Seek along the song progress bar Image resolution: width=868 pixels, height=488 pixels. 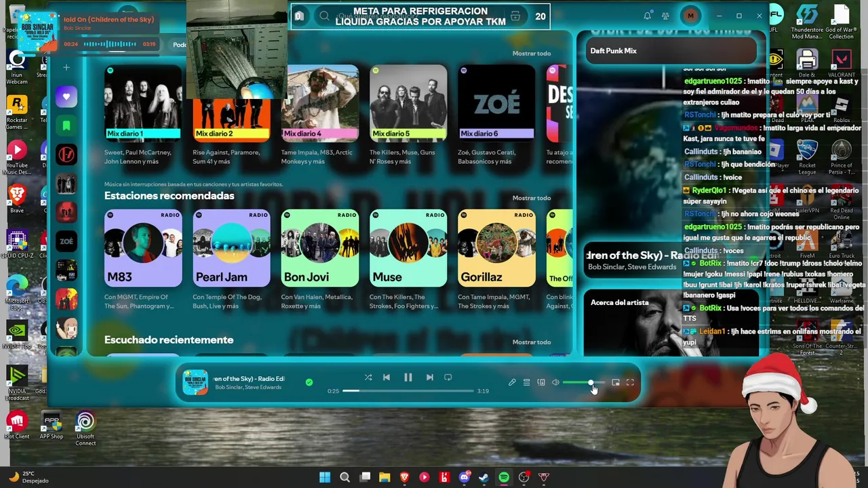(408, 390)
